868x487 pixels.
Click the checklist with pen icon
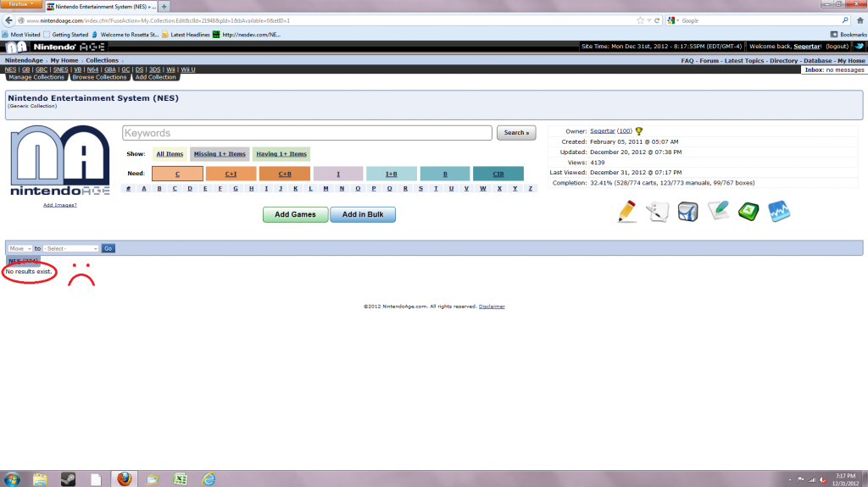(x=658, y=211)
